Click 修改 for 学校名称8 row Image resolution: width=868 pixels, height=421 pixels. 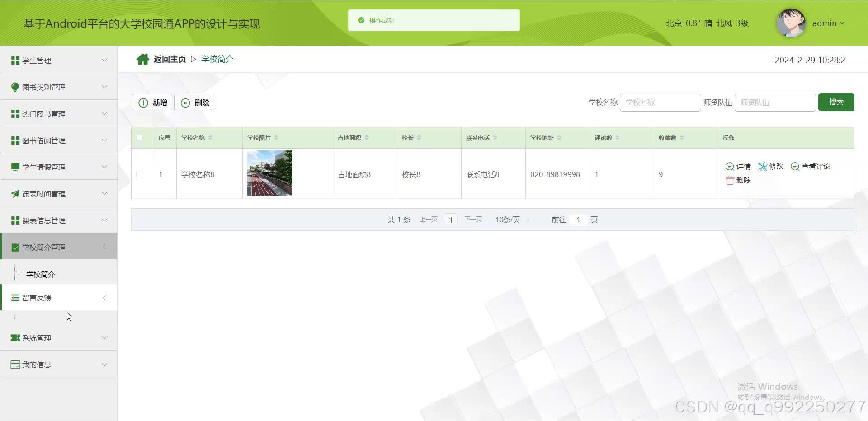click(x=771, y=167)
